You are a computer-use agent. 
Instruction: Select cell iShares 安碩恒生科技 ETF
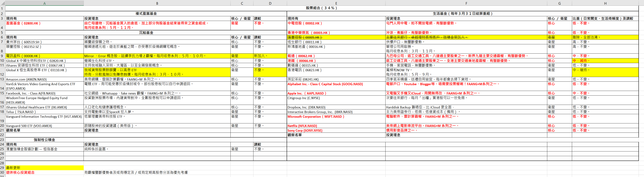[44, 66]
